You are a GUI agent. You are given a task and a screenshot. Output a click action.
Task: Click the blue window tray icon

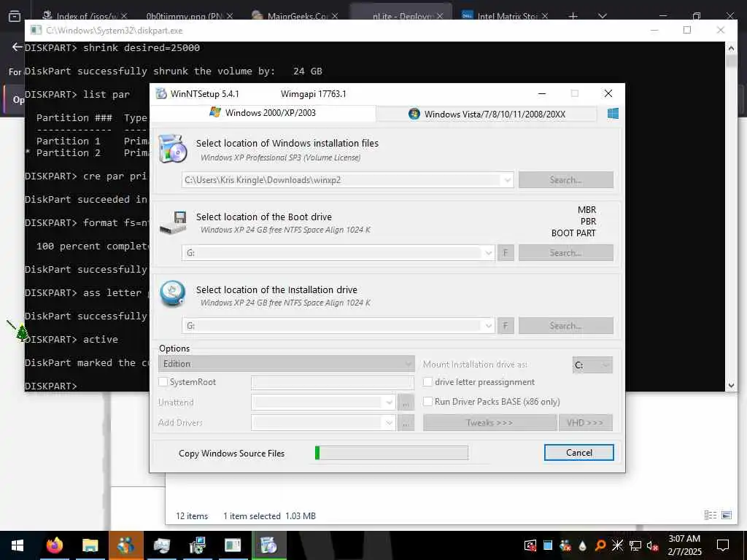coord(548,545)
